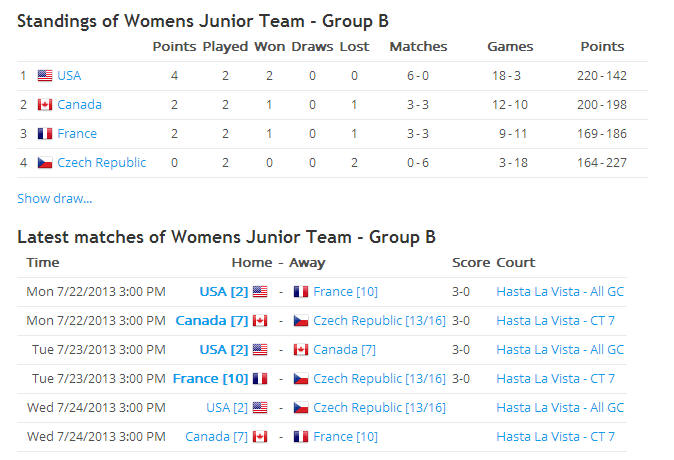Open away team France [10] on Wed 7/24

(346, 437)
